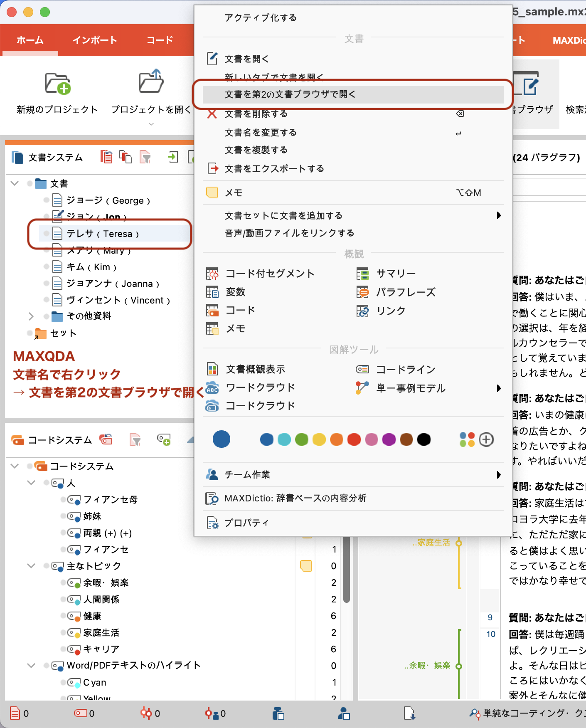Open the MAXDictio ribbon tab
Image resolution: width=586 pixels, height=728 pixels.
point(569,40)
